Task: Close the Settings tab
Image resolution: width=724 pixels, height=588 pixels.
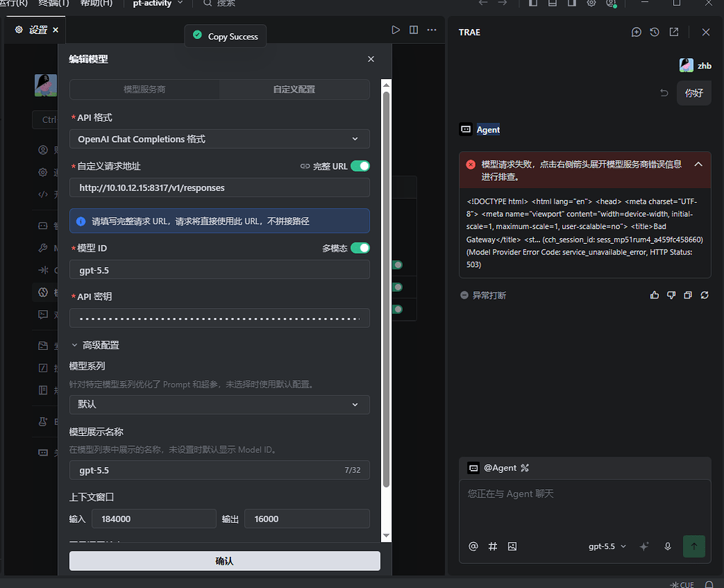Action: (x=55, y=30)
